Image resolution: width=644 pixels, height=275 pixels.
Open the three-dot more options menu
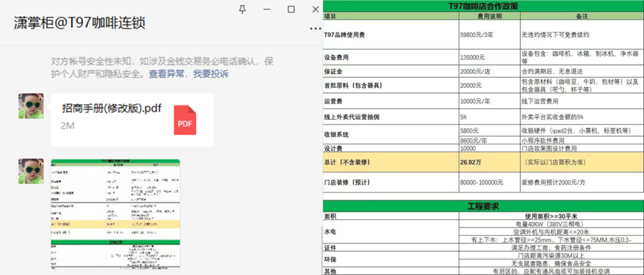(315, 29)
